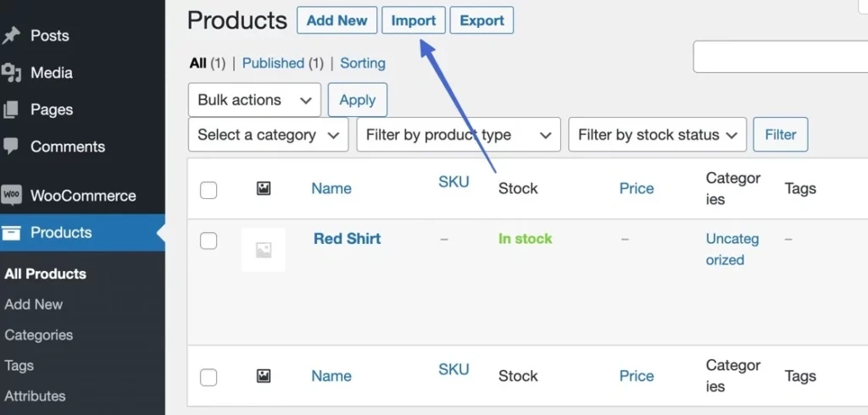The height and width of the screenshot is (415, 868).
Task: Open Attributes in the Products submenu
Action: (x=35, y=396)
